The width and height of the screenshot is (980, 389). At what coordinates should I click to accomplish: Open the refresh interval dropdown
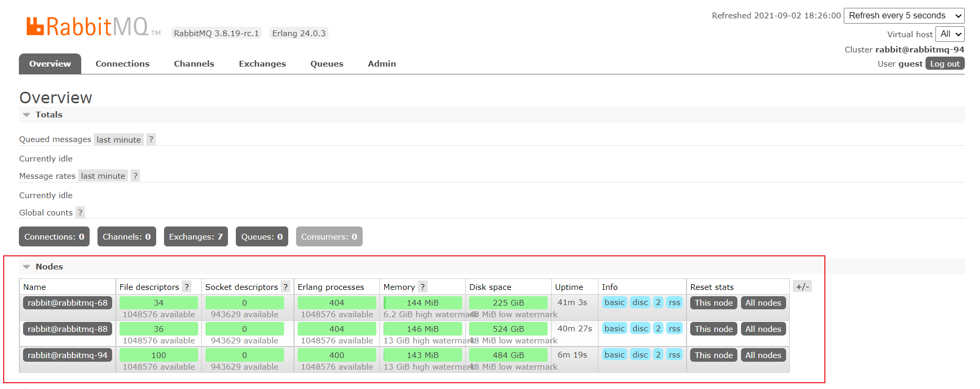click(x=904, y=16)
